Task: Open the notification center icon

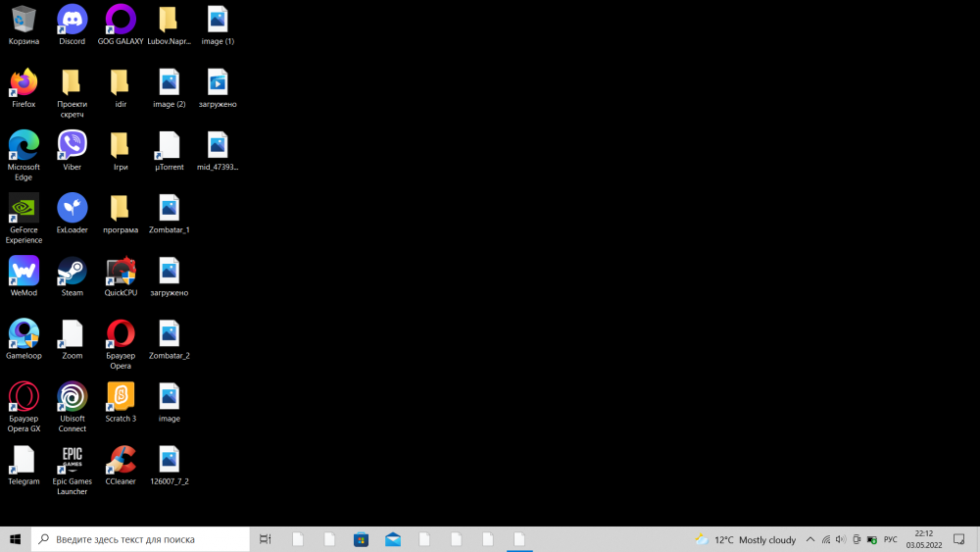Action: click(959, 539)
